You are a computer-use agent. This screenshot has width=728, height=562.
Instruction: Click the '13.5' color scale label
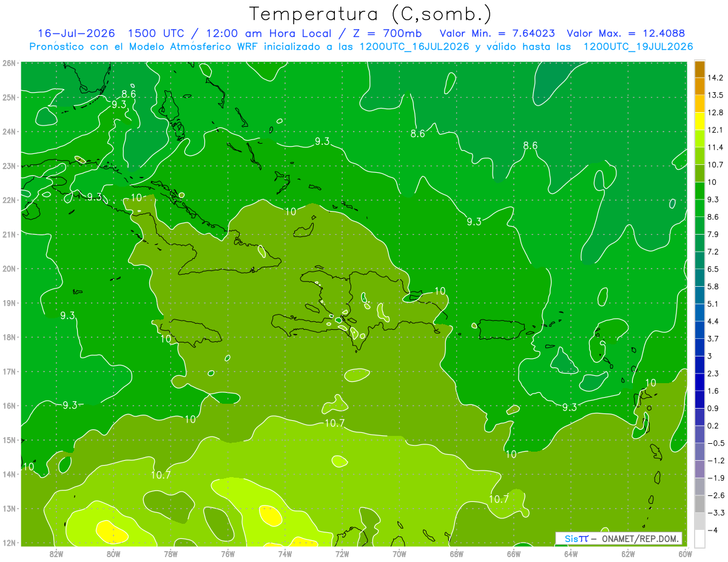coord(715,95)
